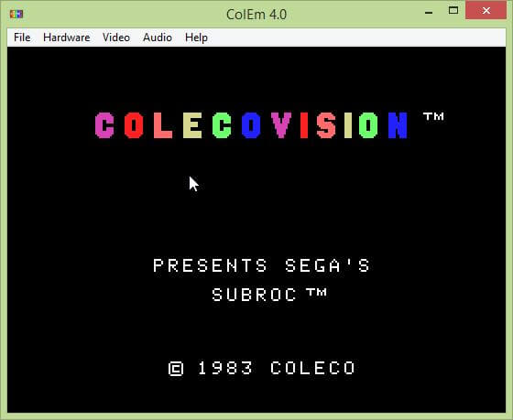
Task: Click the 1983 COLECO text
Action: coord(277,368)
